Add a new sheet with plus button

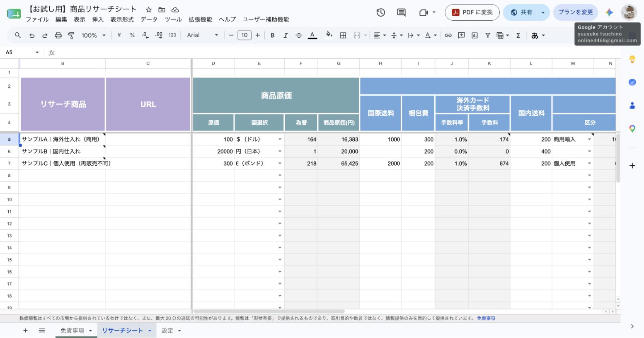click(x=25, y=331)
